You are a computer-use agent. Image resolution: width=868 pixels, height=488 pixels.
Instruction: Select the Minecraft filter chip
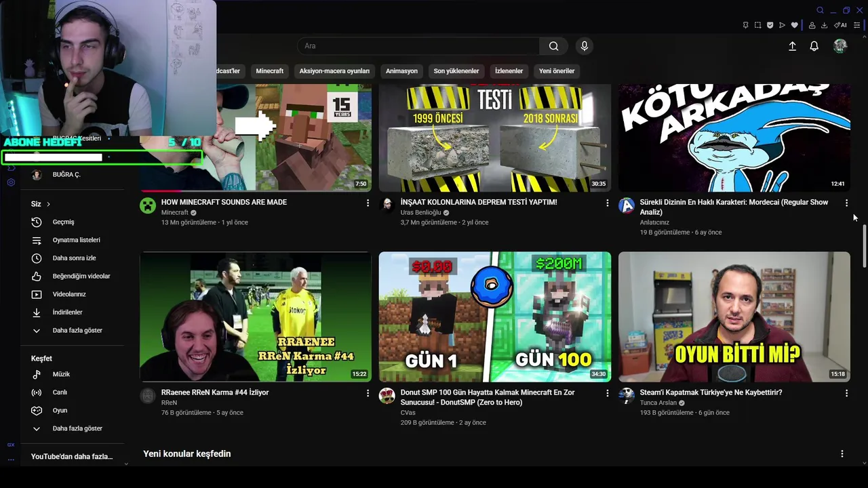pos(270,71)
